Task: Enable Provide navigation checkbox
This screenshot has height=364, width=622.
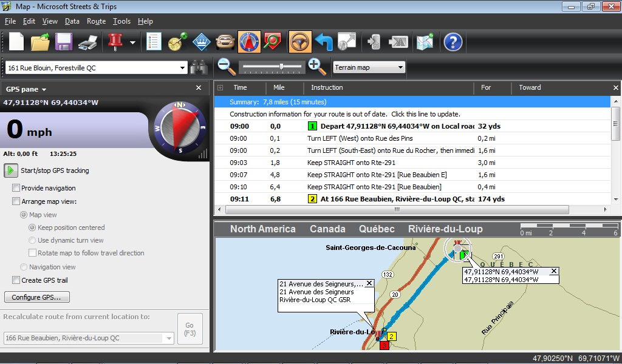Action: pos(16,187)
